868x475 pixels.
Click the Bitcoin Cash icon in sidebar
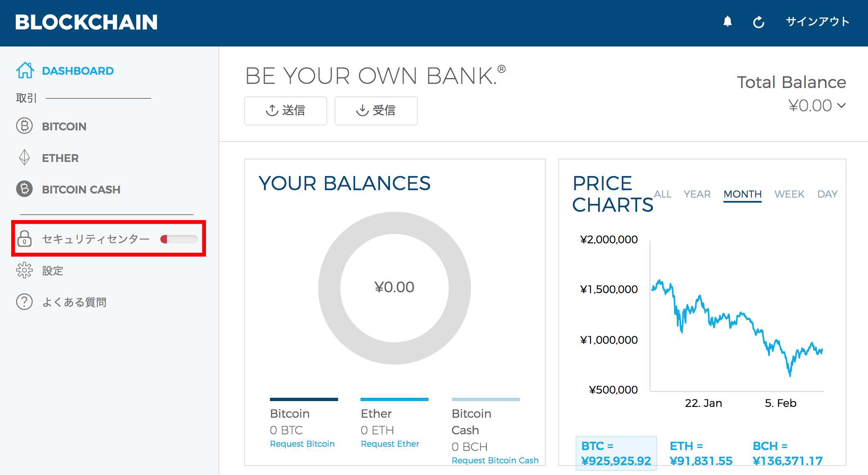click(25, 189)
